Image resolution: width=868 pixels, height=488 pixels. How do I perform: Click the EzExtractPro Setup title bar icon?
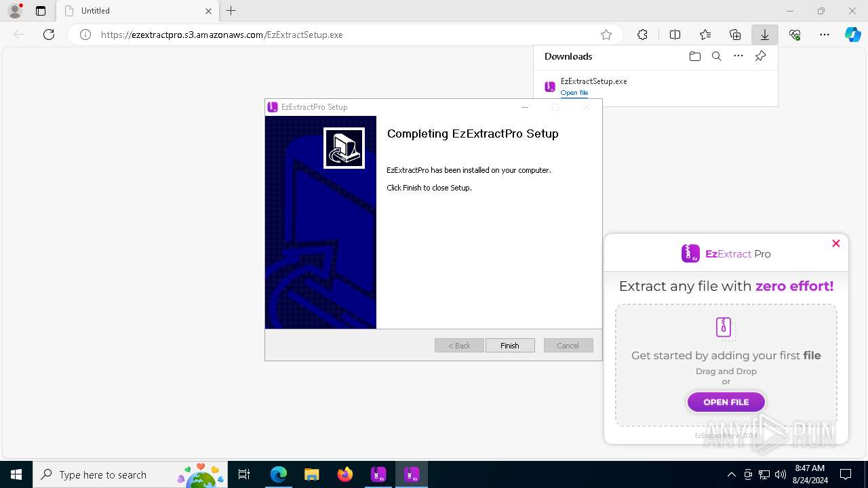(x=273, y=107)
